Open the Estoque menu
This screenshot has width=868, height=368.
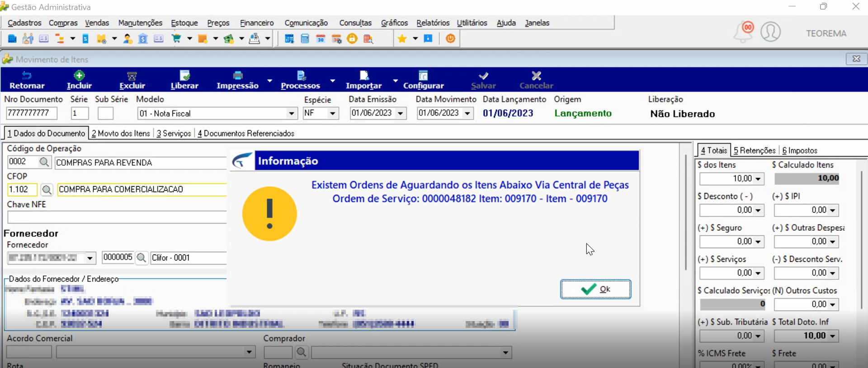(184, 23)
